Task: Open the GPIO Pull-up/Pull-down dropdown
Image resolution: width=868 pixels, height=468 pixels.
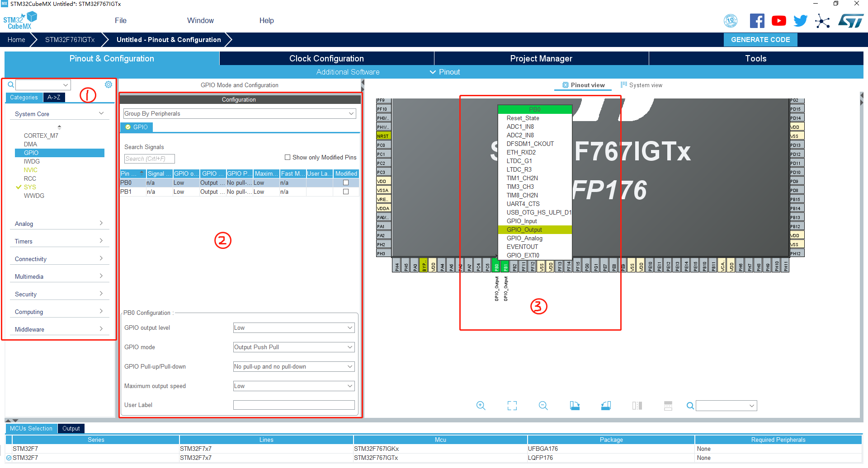Action: pyautogui.click(x=294, y=367)
